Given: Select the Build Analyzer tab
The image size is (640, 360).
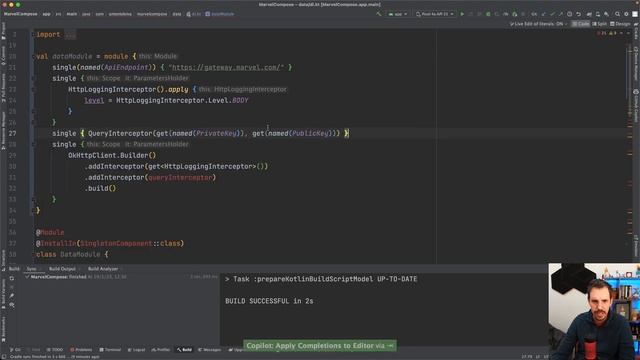Looking at the screenshot, I should point(103,269).
